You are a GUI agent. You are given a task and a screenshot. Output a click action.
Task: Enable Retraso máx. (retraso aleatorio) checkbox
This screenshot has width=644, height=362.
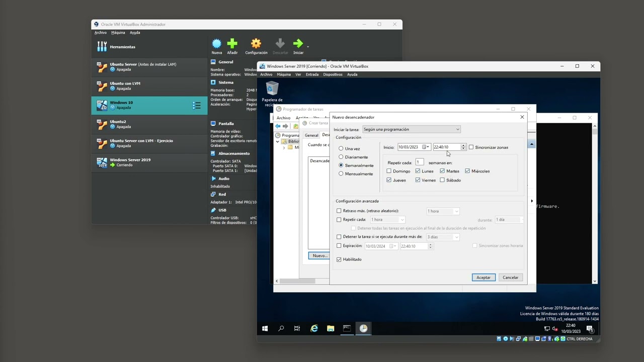[339, 211]
